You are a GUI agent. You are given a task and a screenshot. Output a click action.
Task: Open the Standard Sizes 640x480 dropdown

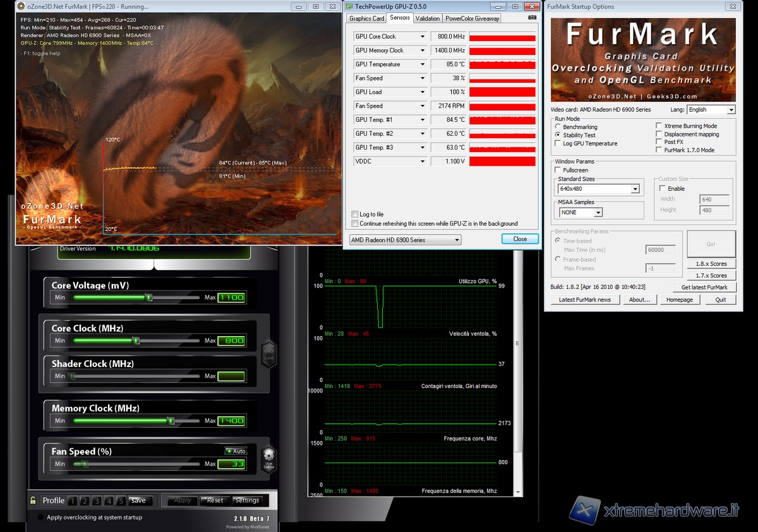pos(599,189)
